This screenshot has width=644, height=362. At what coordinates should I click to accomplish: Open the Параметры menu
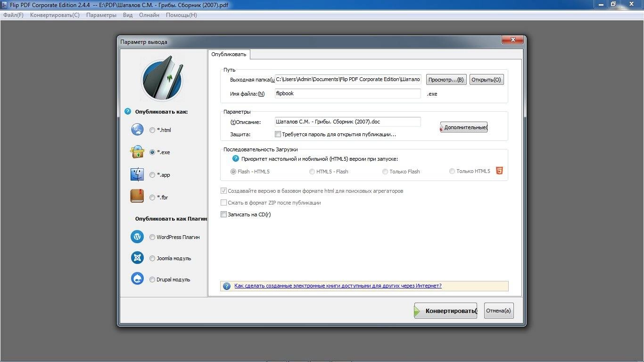101,15
